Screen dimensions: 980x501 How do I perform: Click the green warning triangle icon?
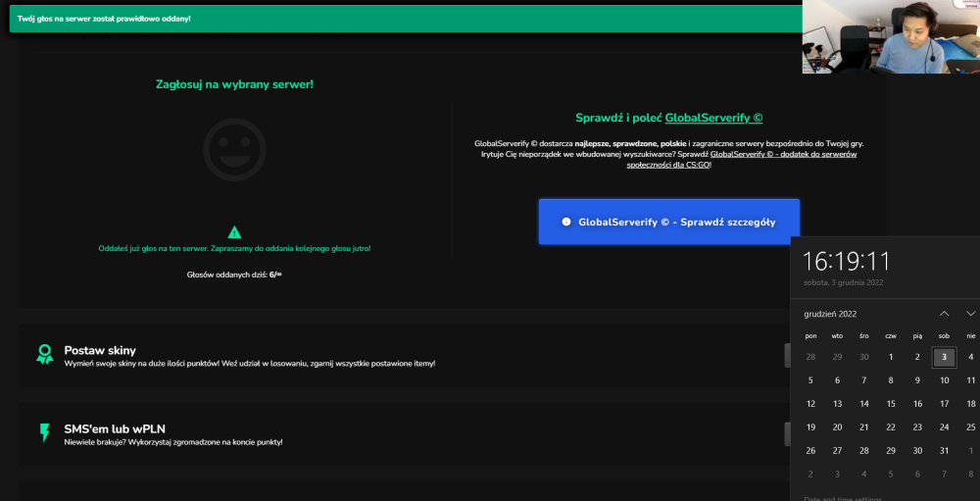point(234,232)
